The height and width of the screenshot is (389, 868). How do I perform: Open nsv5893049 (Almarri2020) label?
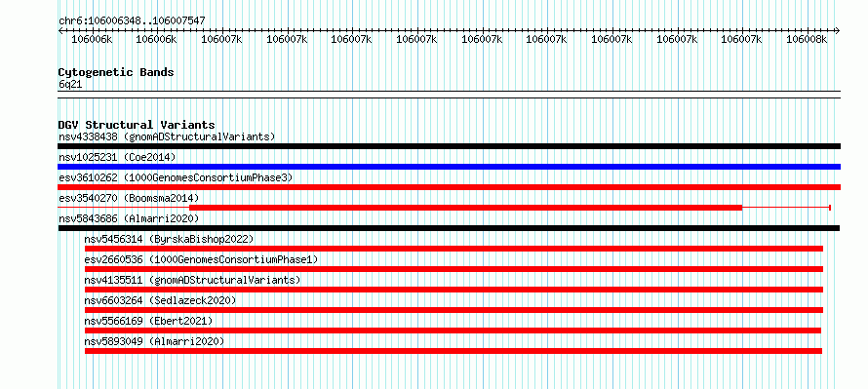(x=154, y=341)
